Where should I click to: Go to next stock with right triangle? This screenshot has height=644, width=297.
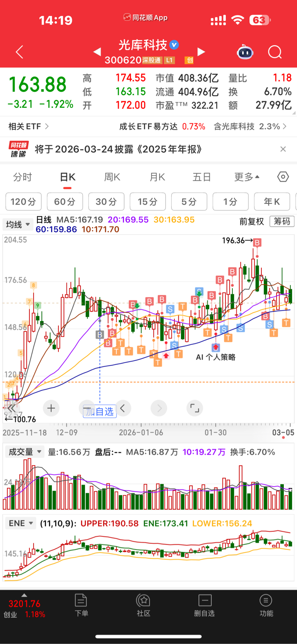tap(201, 52)
